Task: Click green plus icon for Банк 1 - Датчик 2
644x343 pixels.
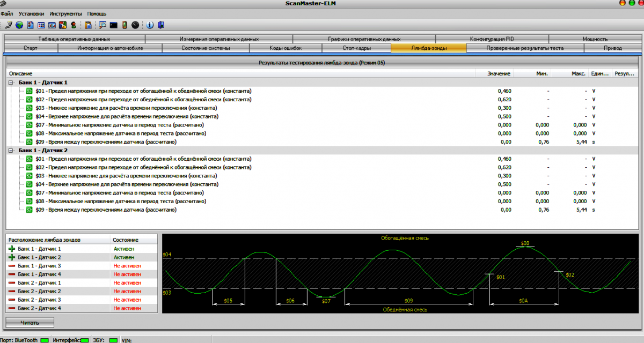Action: coord(12,257)
